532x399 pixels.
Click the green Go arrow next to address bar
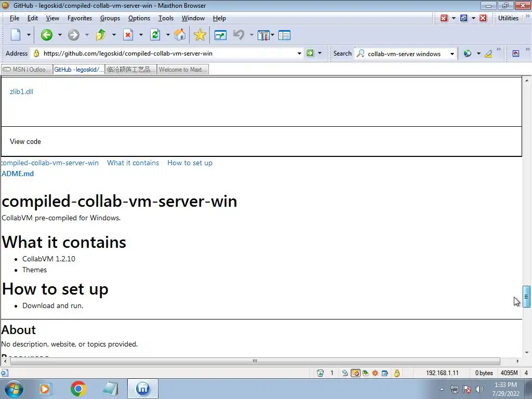click(310, 53)
